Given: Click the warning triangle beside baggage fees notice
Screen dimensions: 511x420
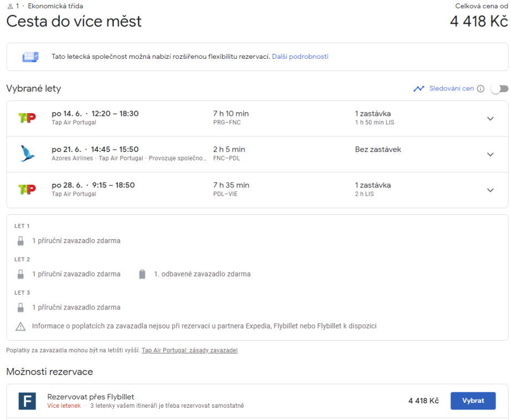Looking at the screenshot, I should click(21, 326).
